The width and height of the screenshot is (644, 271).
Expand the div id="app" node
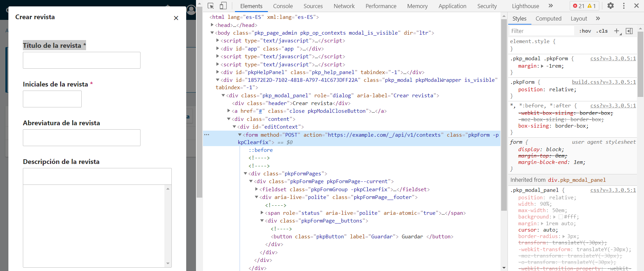pyautogui.click(x=217, y=48)
